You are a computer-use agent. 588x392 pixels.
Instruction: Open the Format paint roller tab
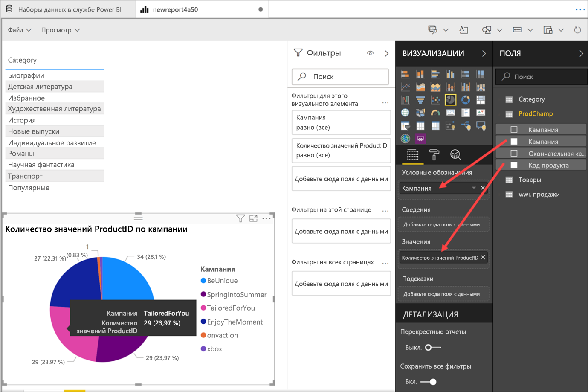[434, 155]
